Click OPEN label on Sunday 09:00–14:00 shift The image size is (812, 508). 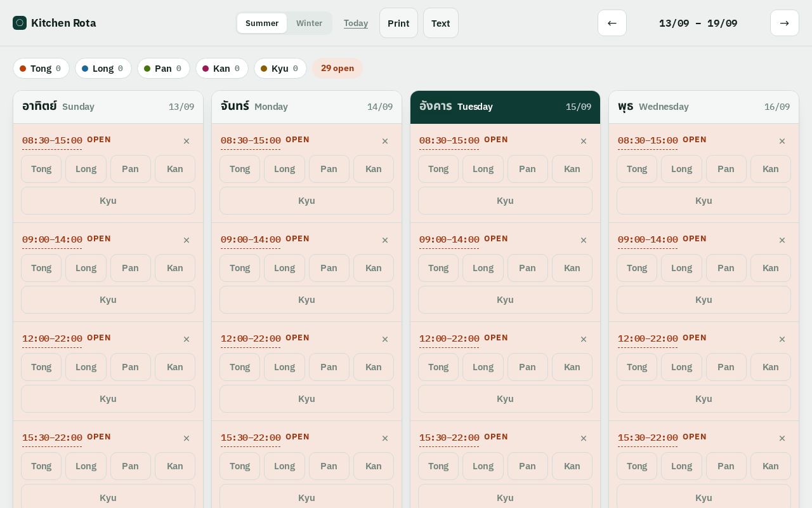99,239
